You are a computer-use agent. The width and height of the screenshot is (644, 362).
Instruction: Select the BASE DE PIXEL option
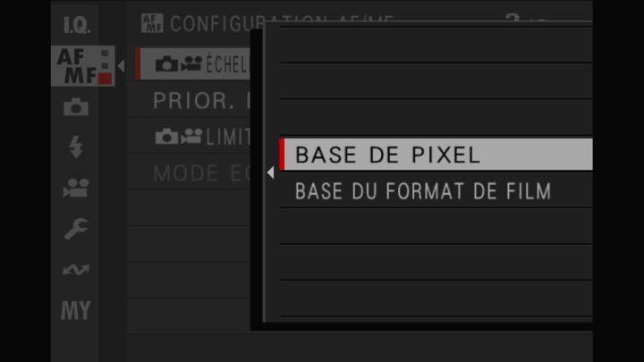point(436,155)
